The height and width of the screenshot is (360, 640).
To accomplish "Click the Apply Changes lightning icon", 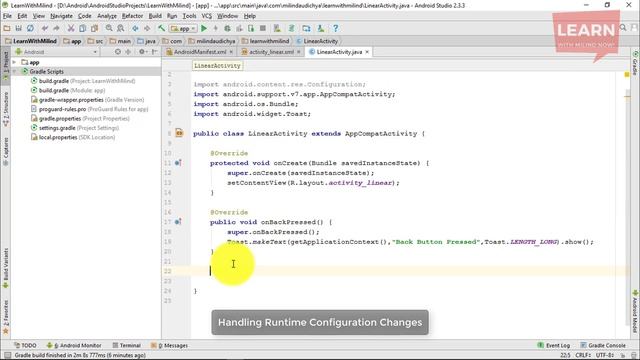I will click(216, 28).
